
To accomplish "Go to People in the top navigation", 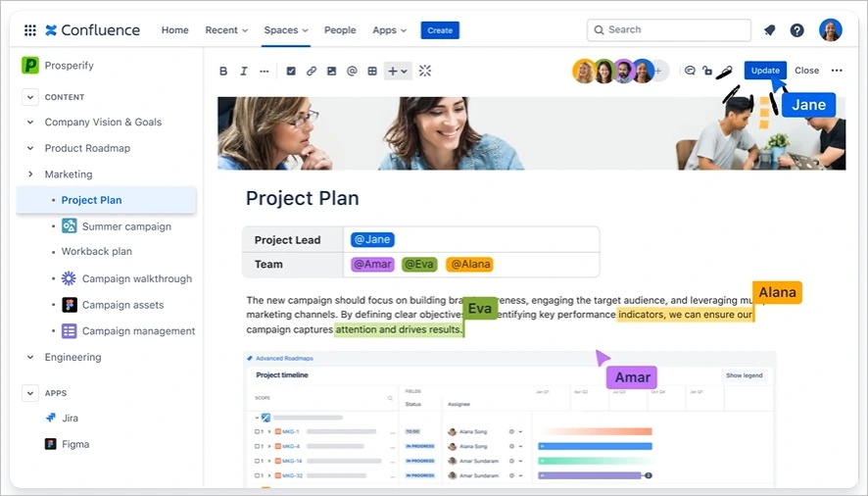I will [x=340, y=30].
